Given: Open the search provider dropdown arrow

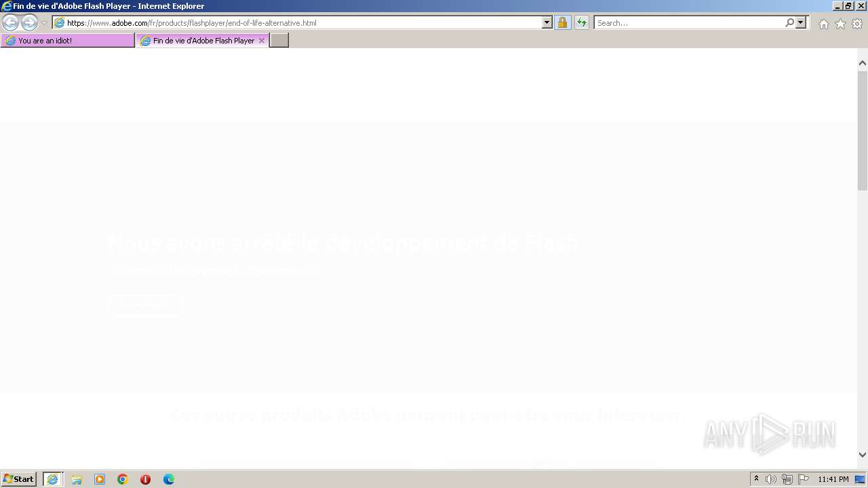Looking at the screenshot, I should [x=801, y=23].
